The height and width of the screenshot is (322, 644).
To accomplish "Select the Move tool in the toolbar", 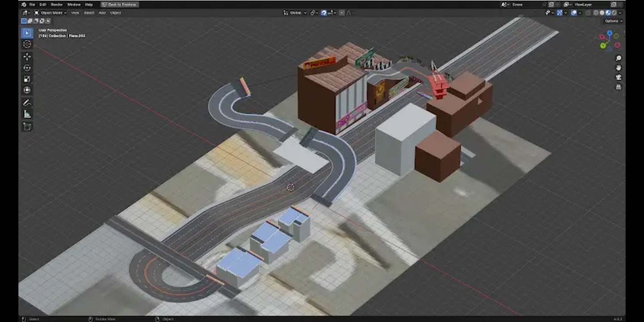I will pos(27,56).
